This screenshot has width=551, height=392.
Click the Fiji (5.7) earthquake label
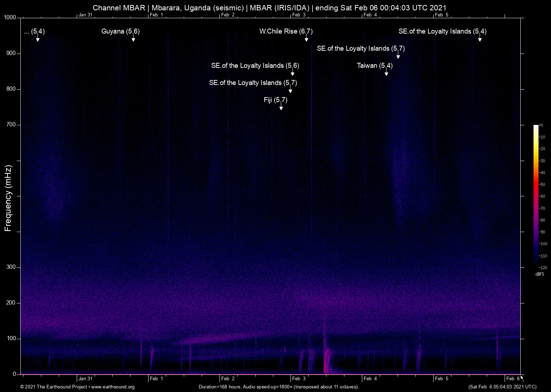275,100
